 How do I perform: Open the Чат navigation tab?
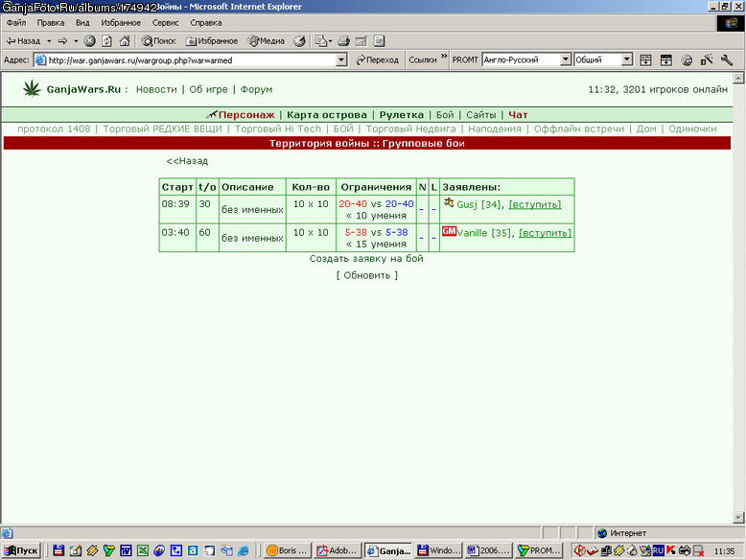pyautogui.click(x=518, y=115)
